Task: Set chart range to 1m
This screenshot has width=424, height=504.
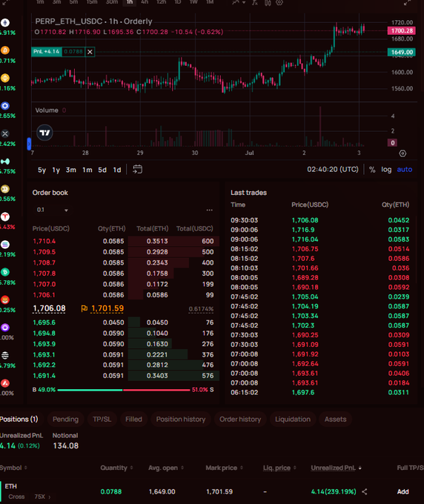Action: point(87,170)
